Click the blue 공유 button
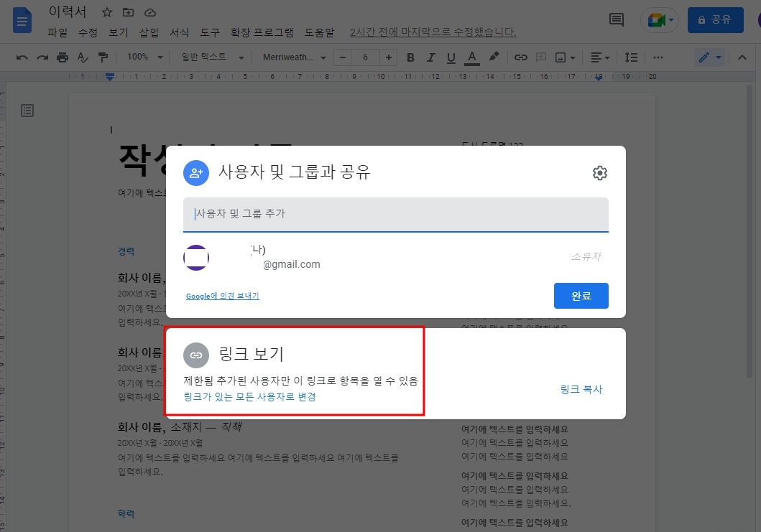Viewport: 761px width, 532px height. (x=716, y=20)
